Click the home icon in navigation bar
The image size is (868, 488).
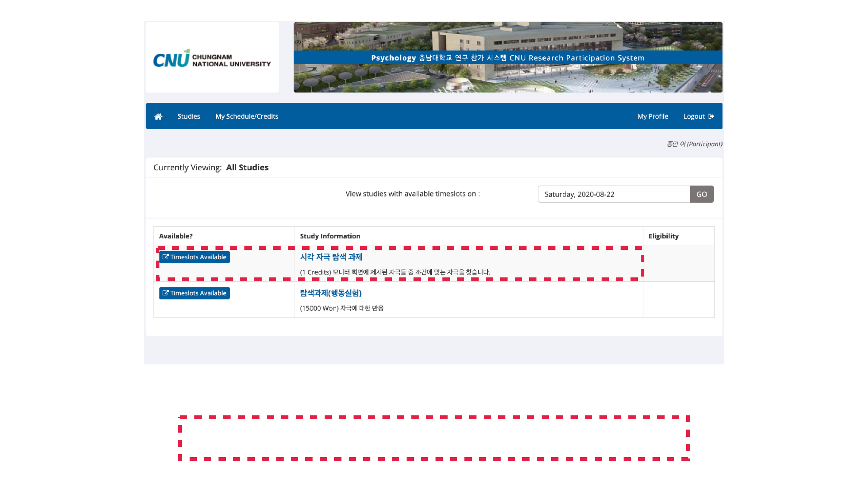[158, 116]
